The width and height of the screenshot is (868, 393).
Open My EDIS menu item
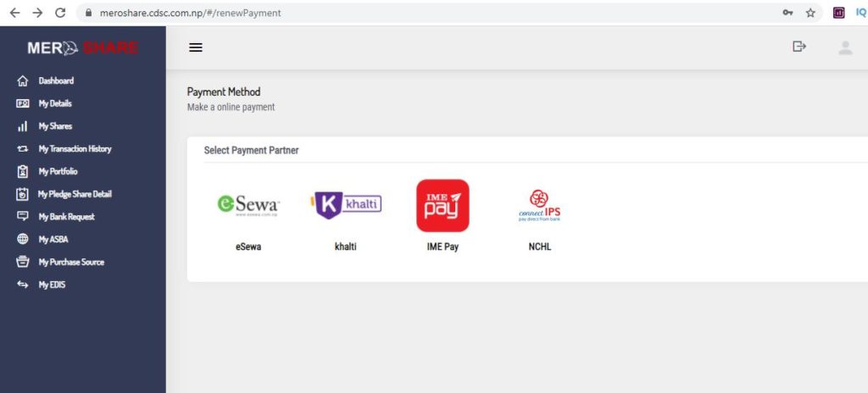tap(52, 285)
